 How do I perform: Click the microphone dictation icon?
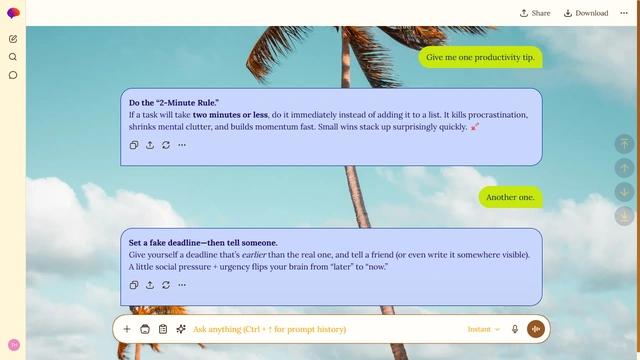tap(515, 329)
